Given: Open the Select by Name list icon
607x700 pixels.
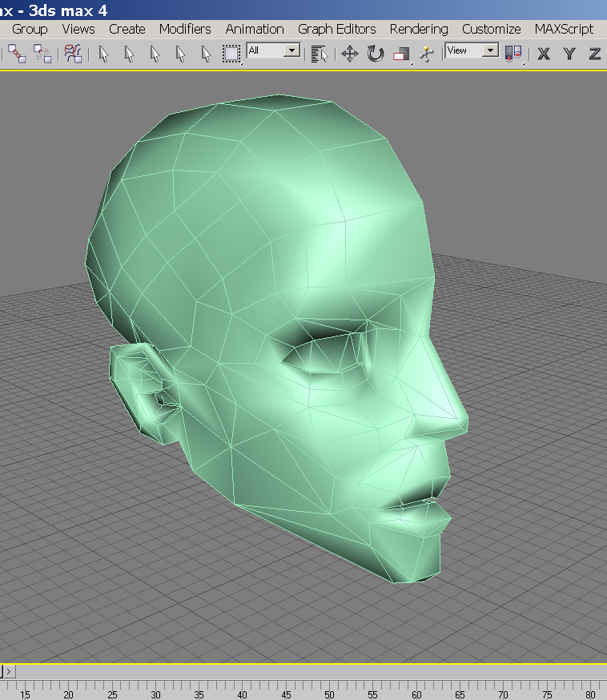Looking at the screenshot, I should pos(319,54).
